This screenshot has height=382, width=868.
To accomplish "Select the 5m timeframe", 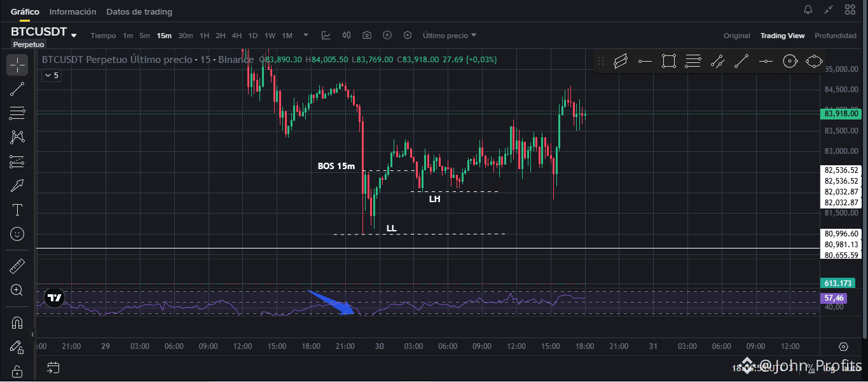I will click(x=145, y=36).
